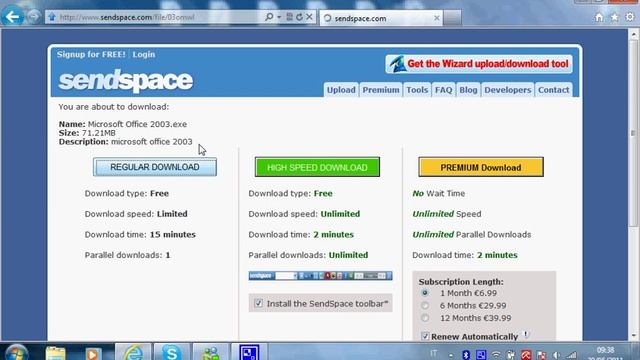
Task: Select the sendspace.com browser tab
Action: (x=381, y=18)
